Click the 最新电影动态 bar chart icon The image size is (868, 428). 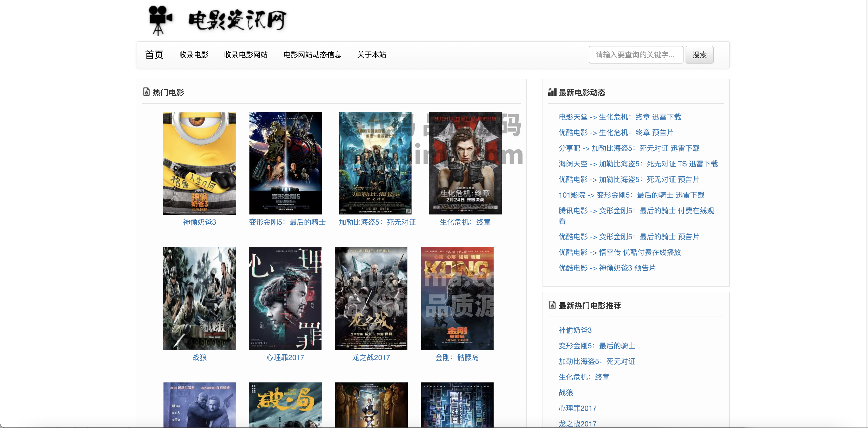tap(552, 92)
